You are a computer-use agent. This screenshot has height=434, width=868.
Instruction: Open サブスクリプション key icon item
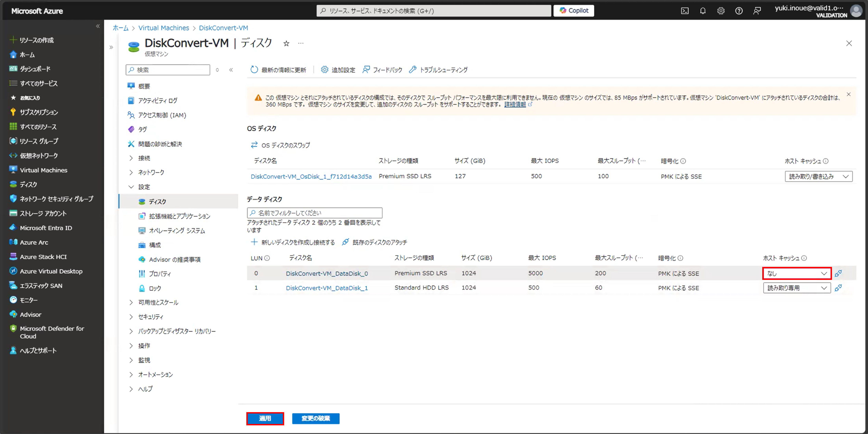click(x=34, y=112)
